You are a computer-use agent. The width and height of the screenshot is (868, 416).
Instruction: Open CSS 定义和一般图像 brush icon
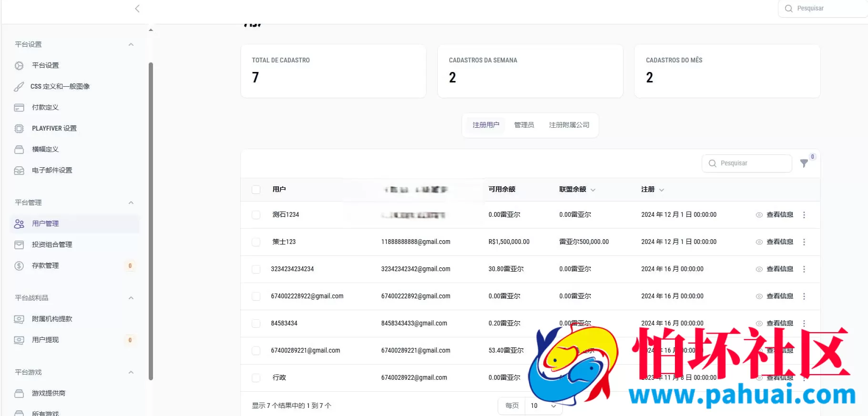pos(19,86)
